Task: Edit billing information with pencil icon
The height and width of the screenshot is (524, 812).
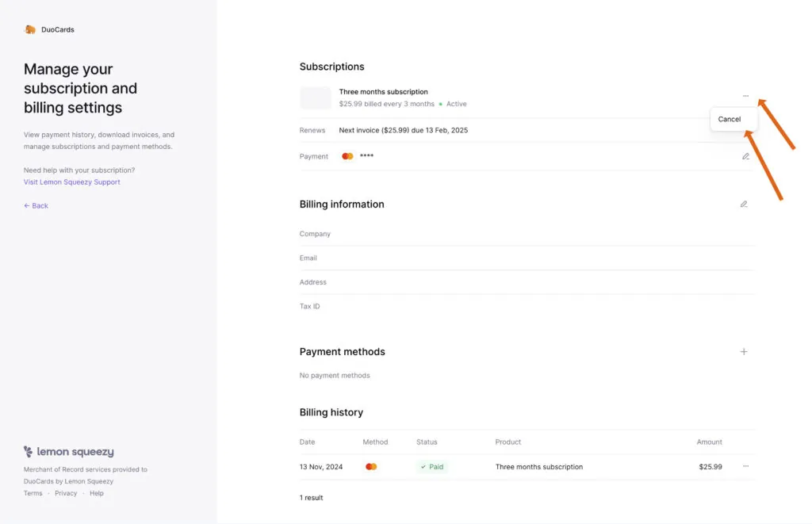Action: 744,204
